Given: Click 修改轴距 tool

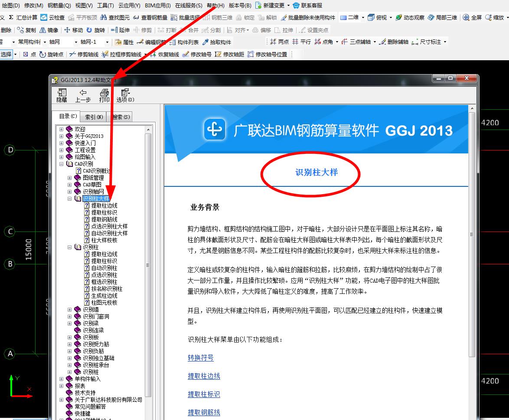Looking at the screenshot, I should point(229,54).
